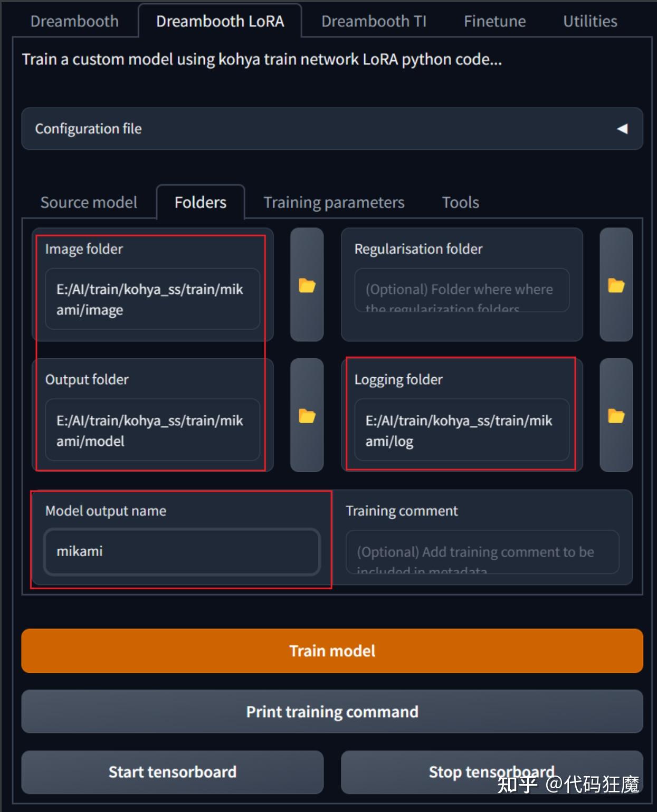The height and width of the screenshot is (812, 657).
Task: Focus the Model output name field
Action: tap(182, 551)
